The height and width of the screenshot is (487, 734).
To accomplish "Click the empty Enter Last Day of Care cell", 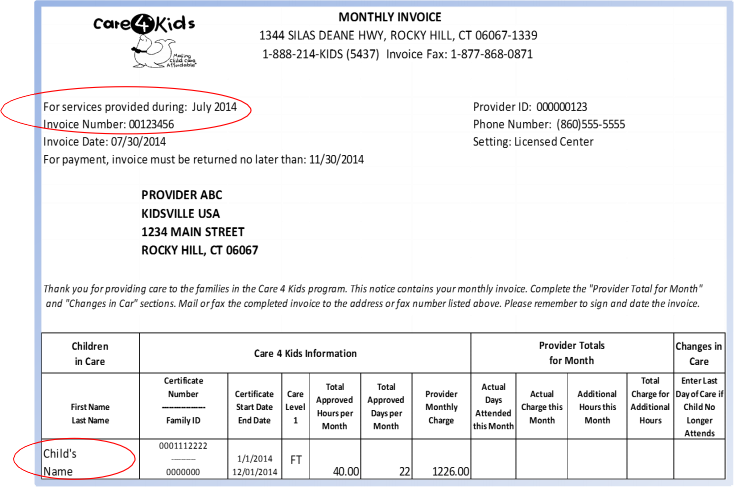I will pos(699,459).
